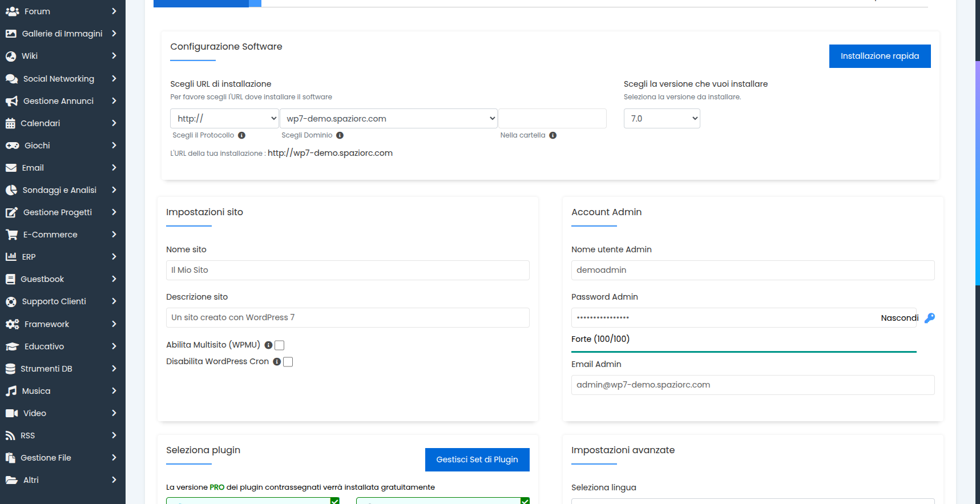Image resolution: width=980 pixels, height=504 pixels.
Task: Click the Calendari calendar icon
Action: click(10, 123)
